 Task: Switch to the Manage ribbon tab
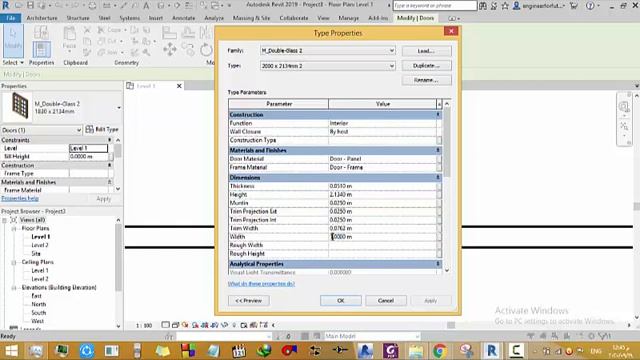pyautogui.click(x=348, y=18)
